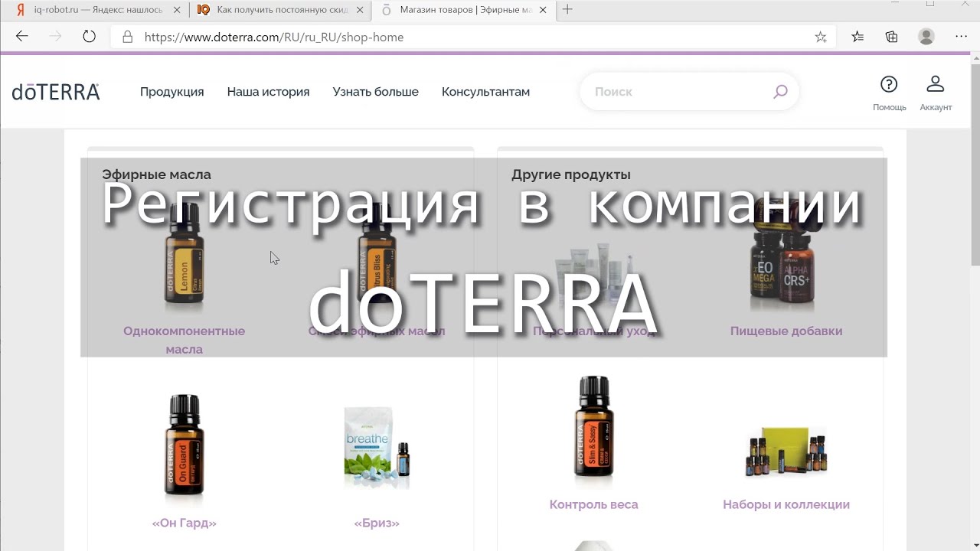The width and height of the screenshot is (980, 551).
Task: Click the Эфирные масла heading
Action: (156, 174)
